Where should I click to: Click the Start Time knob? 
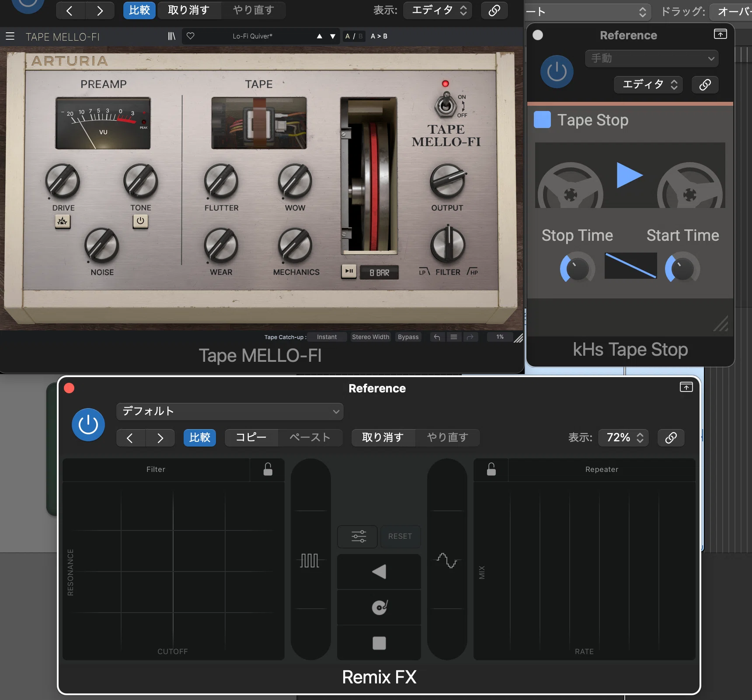(682, 268)
